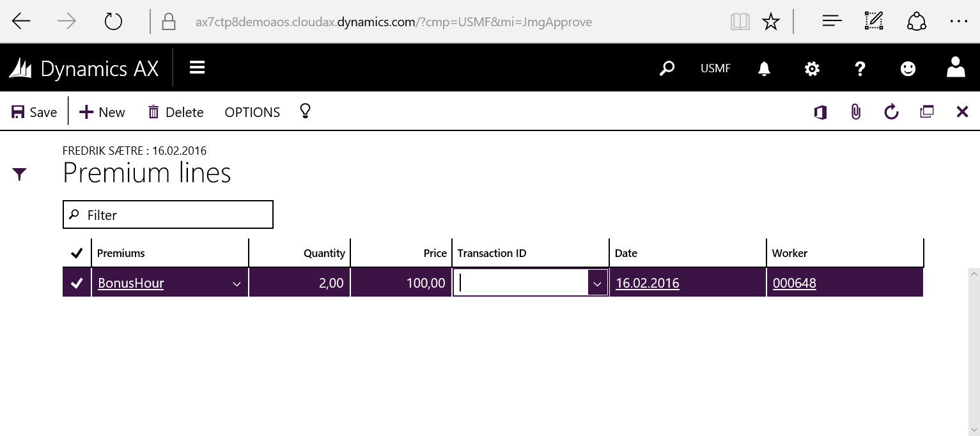The image size is (980, 436).
Task: Refresh the Premium lines page
Action: (x=891, y=113)
